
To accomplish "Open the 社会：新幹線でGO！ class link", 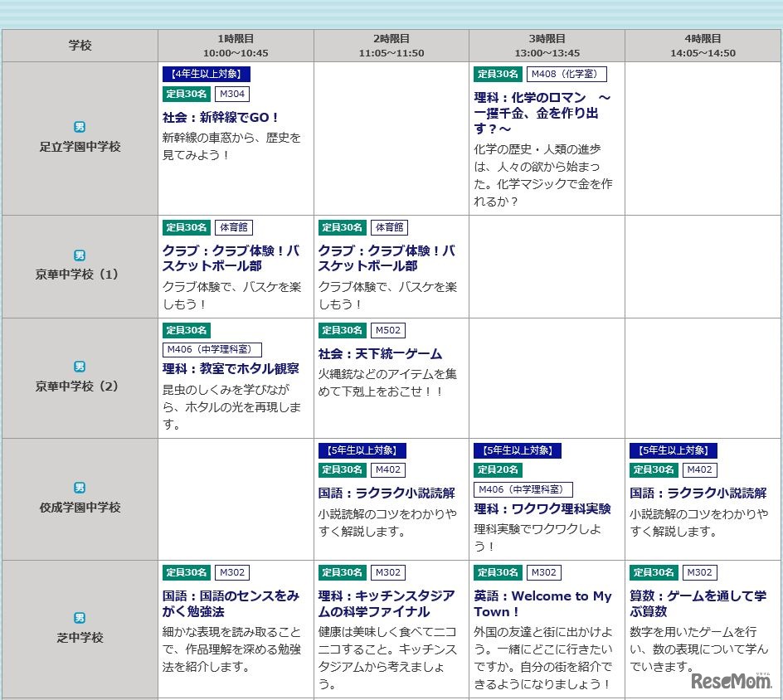I will click(221, 117).
